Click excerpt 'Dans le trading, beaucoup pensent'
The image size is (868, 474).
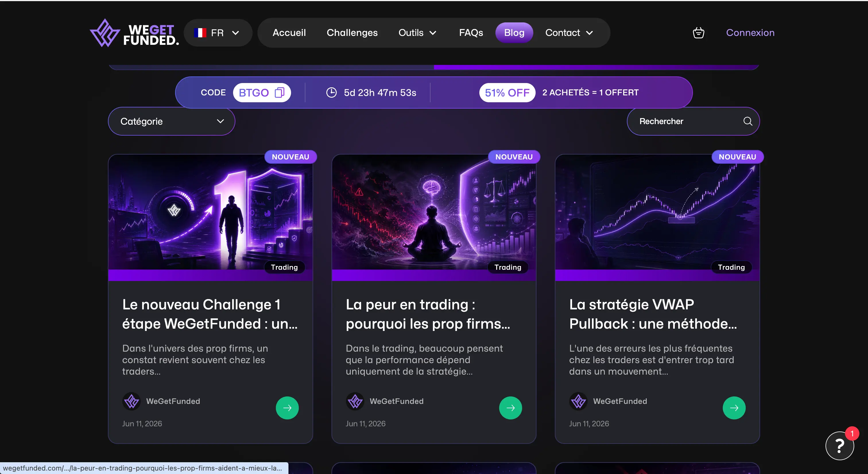(x=424, y=360)
